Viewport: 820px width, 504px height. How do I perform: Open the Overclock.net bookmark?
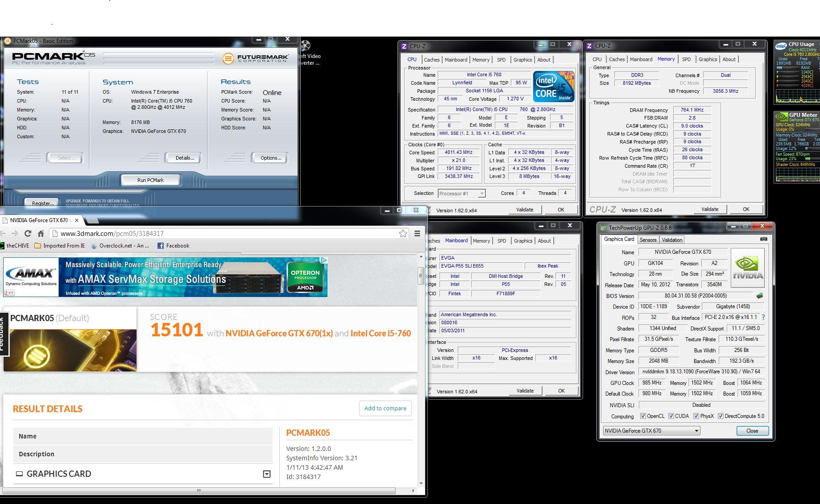click(x=120, y=246)
